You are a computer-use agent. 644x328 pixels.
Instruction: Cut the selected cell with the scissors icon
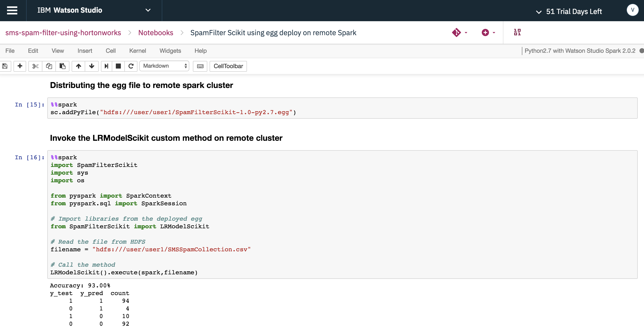click(x=35, y=66)
